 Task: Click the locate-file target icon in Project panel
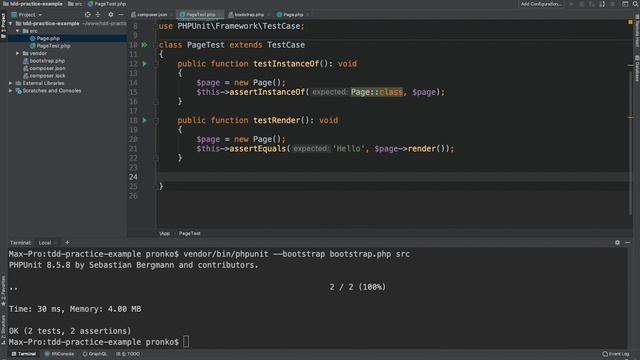[88, 15]
